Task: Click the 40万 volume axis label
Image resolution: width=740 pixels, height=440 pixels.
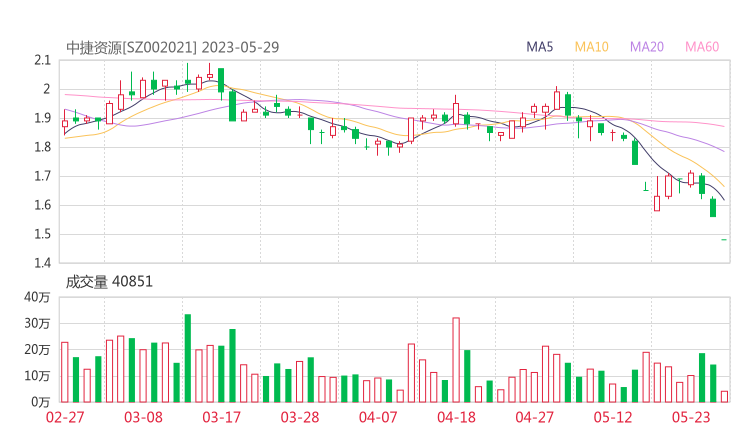Action: (37, 297)
